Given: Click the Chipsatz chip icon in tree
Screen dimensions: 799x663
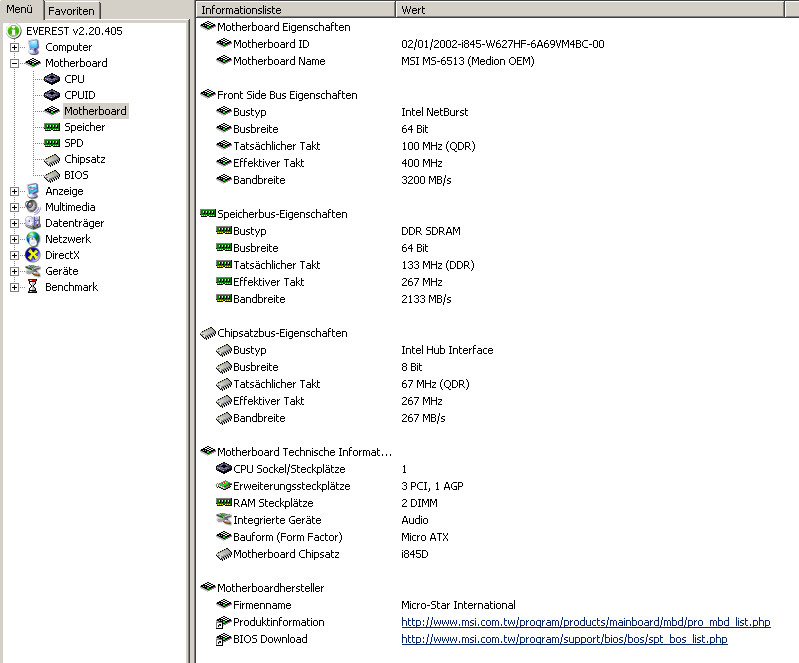Looking at the screenshot, I should 52,160.
